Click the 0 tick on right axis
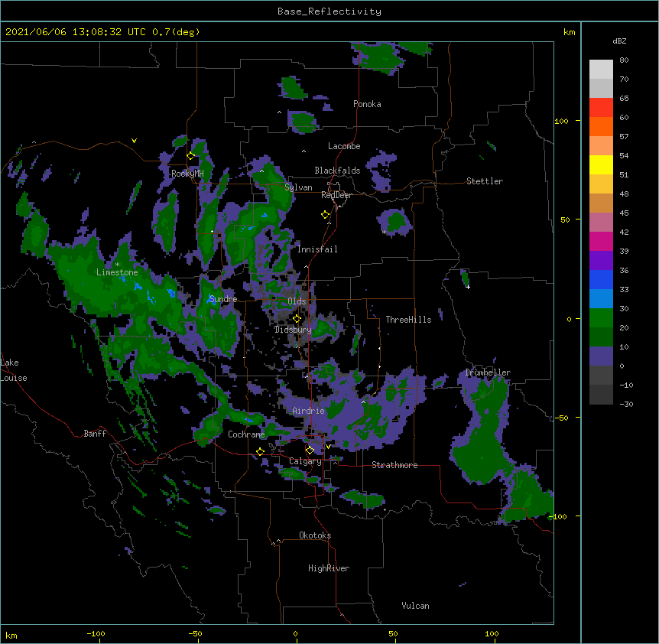 coord(569,320)
